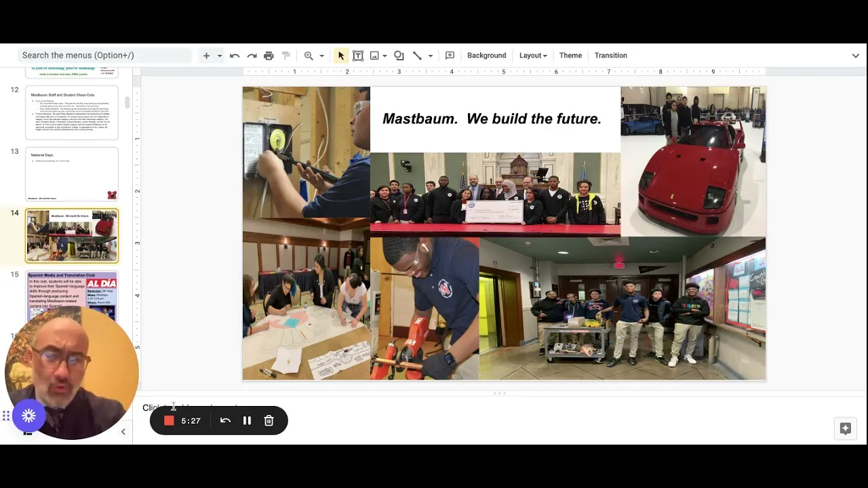Open the zoom level dropdown arrow
This screenshot has height=488, width=868.
(x=321, y=56)
